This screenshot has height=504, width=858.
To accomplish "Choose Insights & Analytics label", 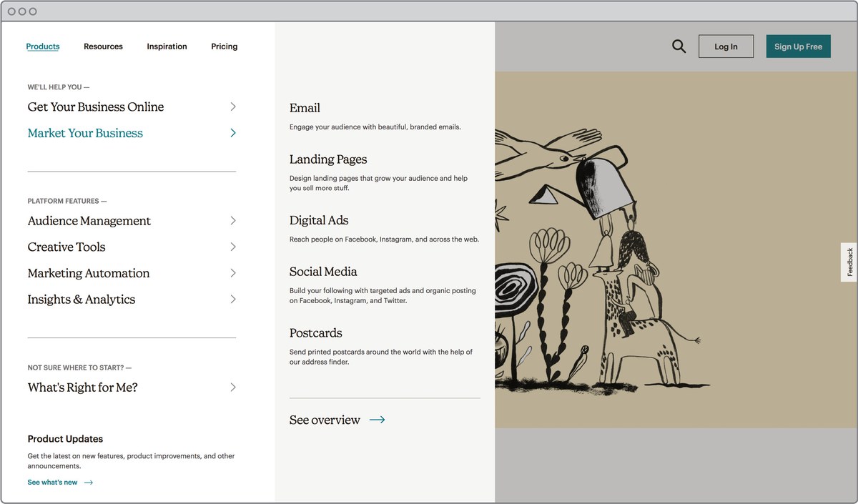I will tap(82, 300).
